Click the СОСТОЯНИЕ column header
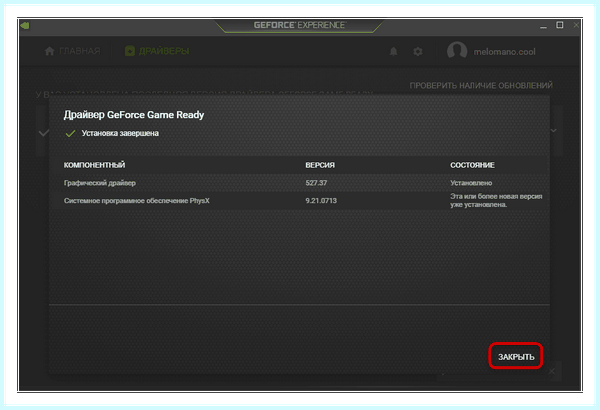This screenshot has height=410, width=600. [472, 165]
